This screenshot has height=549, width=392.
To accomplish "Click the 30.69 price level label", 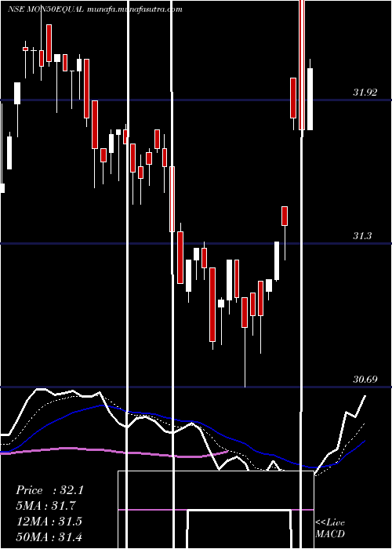I will point(365,379).
